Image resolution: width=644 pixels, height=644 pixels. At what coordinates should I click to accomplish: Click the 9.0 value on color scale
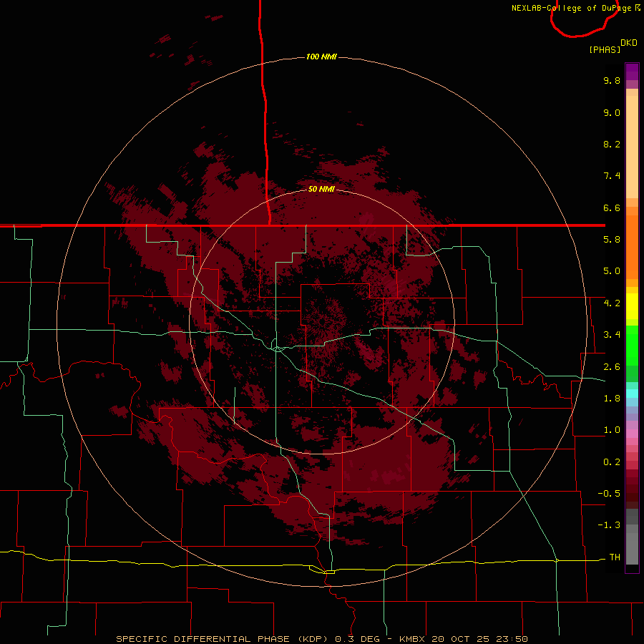pos(612,112)
